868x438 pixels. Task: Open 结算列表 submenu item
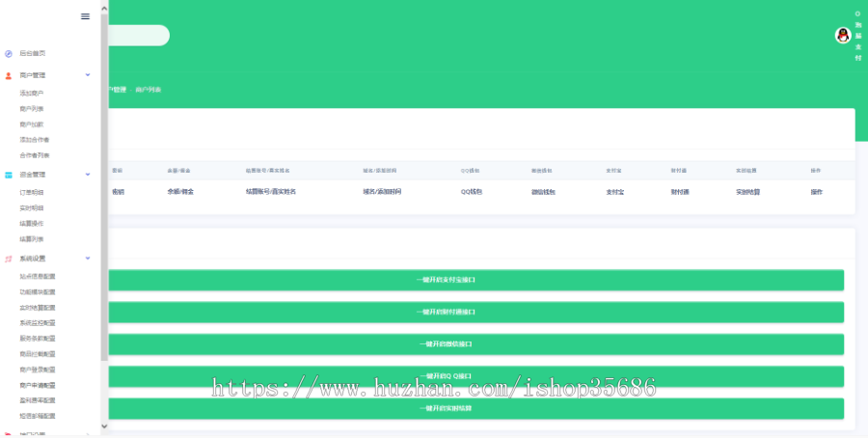pyautogui.click(x=32, y=239)
